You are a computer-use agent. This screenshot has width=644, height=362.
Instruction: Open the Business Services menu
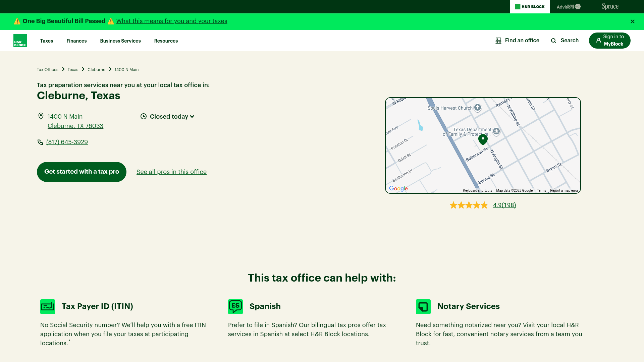pos(120,41)
